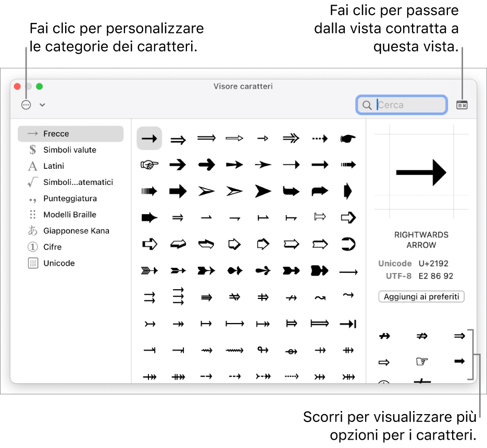Select the white outlined pointing hand character
Image resolution: width=487 pixels, height=448 pixels.
pyautogui.click(x=149, y=164)
